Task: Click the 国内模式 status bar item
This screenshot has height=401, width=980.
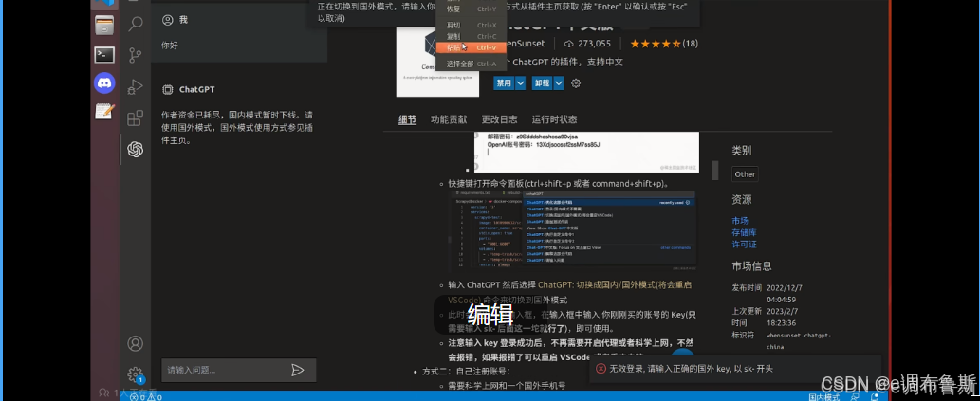Action: [x=823, y=397]
